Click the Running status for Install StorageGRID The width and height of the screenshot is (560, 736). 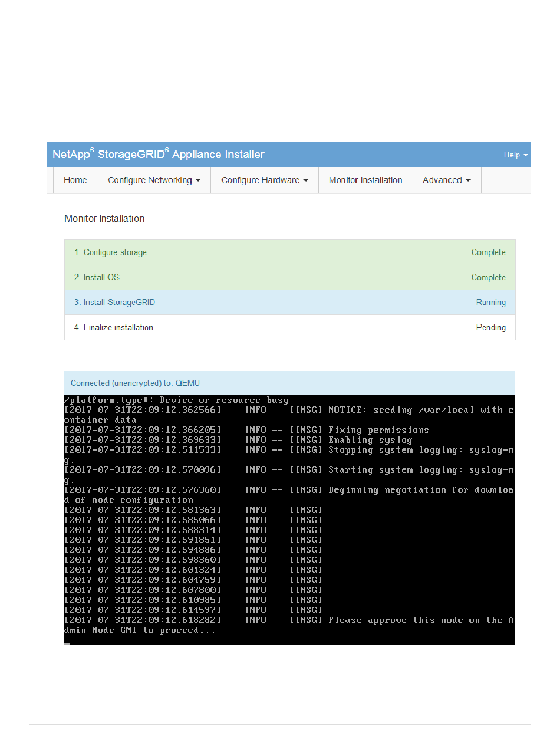click(x=490, y=302)
